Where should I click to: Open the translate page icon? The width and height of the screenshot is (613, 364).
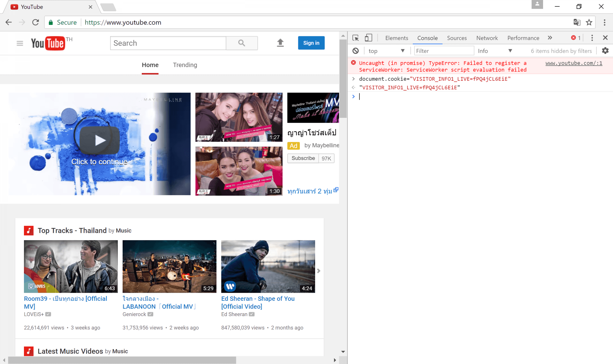point(577,22)
